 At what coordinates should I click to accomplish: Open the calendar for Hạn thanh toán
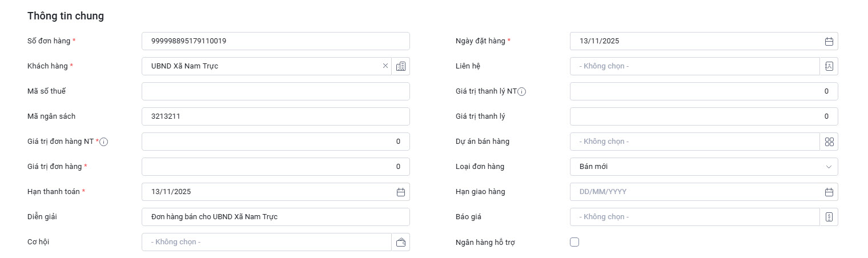(401, 192)
